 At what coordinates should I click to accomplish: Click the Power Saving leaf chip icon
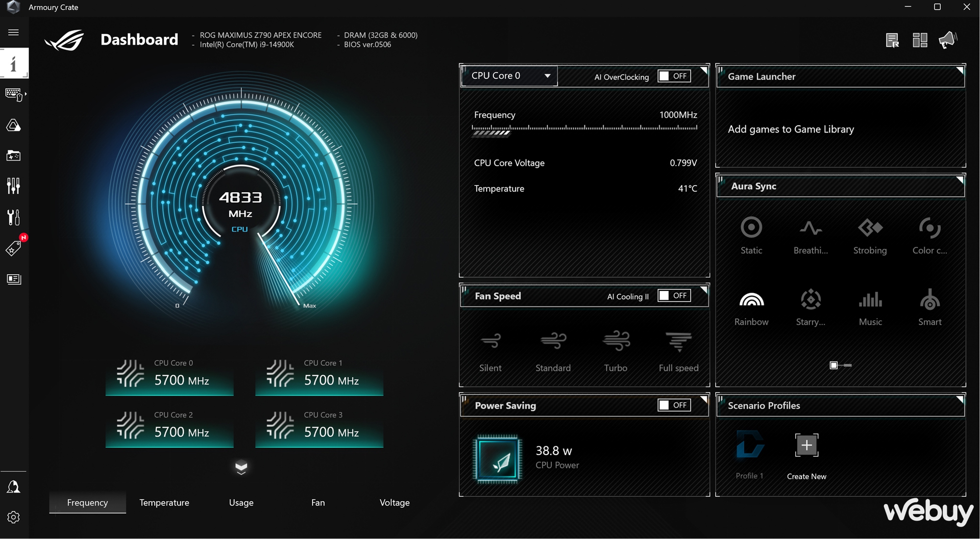pos(497,459)
